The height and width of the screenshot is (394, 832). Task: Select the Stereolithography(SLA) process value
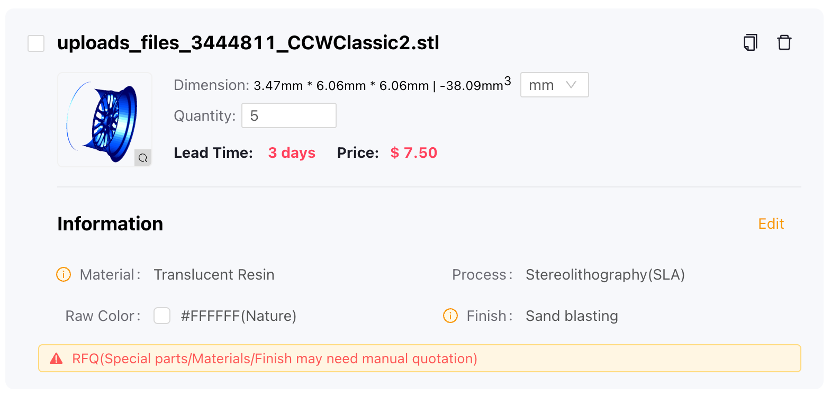605,275
